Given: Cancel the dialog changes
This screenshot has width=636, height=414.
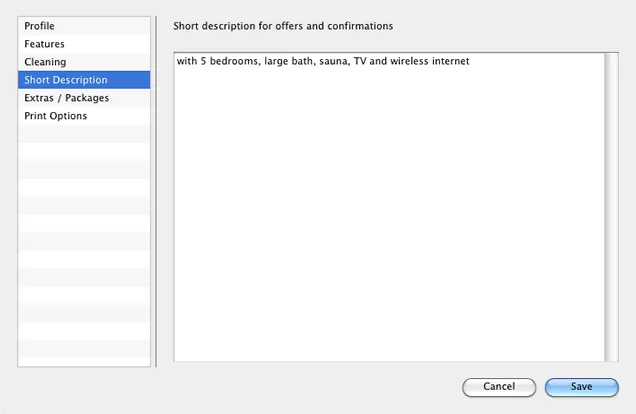Looking at the screenshot, I should (499, 387).
